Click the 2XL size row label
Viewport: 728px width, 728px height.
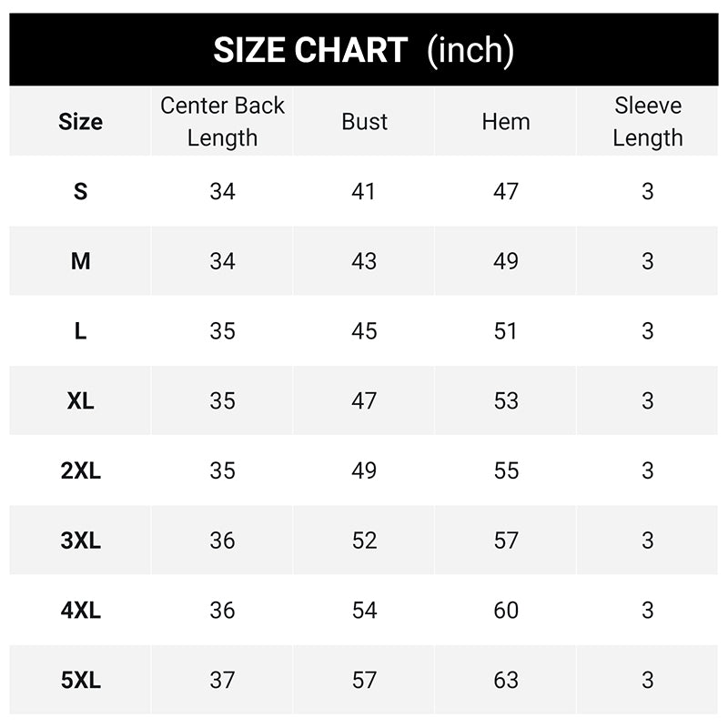(80, 470)
